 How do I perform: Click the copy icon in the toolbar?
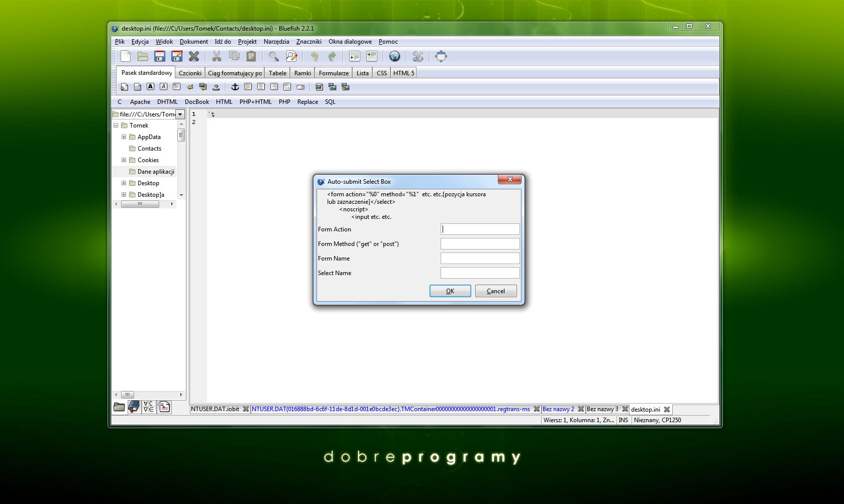click(234, 56)
